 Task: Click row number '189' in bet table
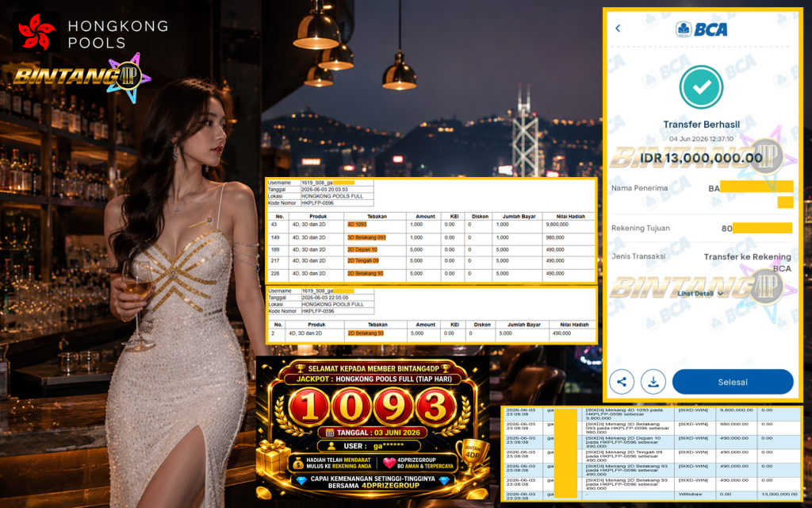[x=275, y=250]
